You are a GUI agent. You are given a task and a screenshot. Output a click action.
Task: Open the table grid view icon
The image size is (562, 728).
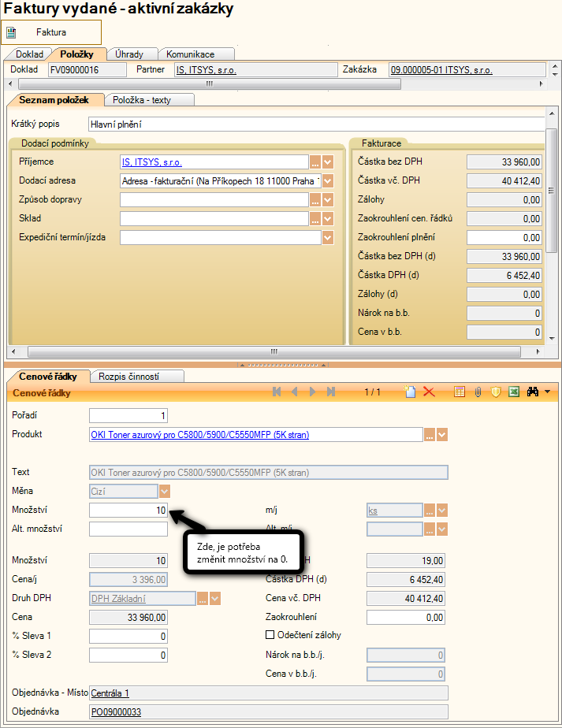click(x=460, y=392)
